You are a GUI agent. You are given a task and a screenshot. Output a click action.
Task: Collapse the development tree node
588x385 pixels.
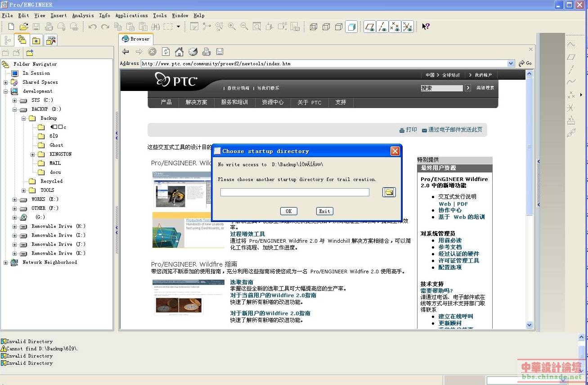tap(5, 91)
